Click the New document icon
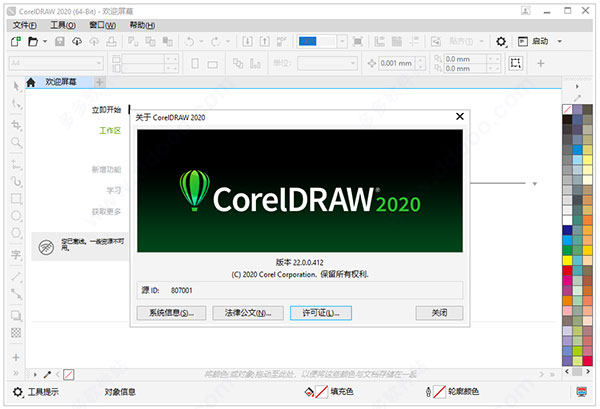Image resolution: width=600 pixels, height=409 pixels. click(16, 41)
